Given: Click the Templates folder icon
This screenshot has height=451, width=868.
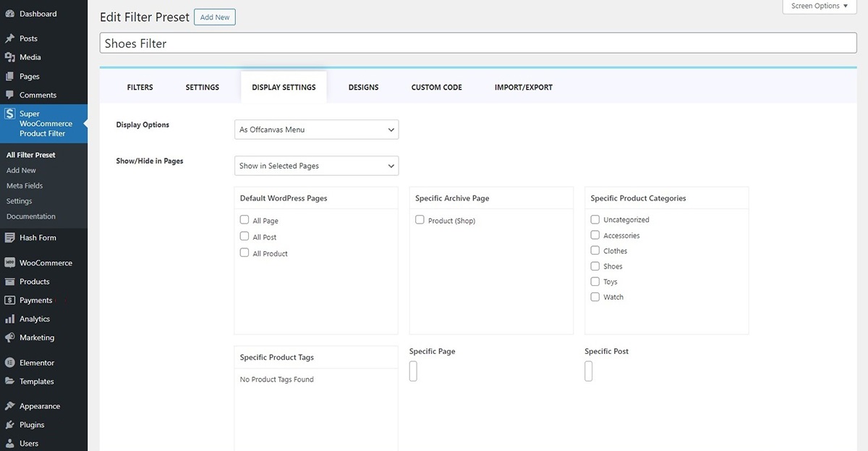Looking at the screenshot, I should point(9,382).
